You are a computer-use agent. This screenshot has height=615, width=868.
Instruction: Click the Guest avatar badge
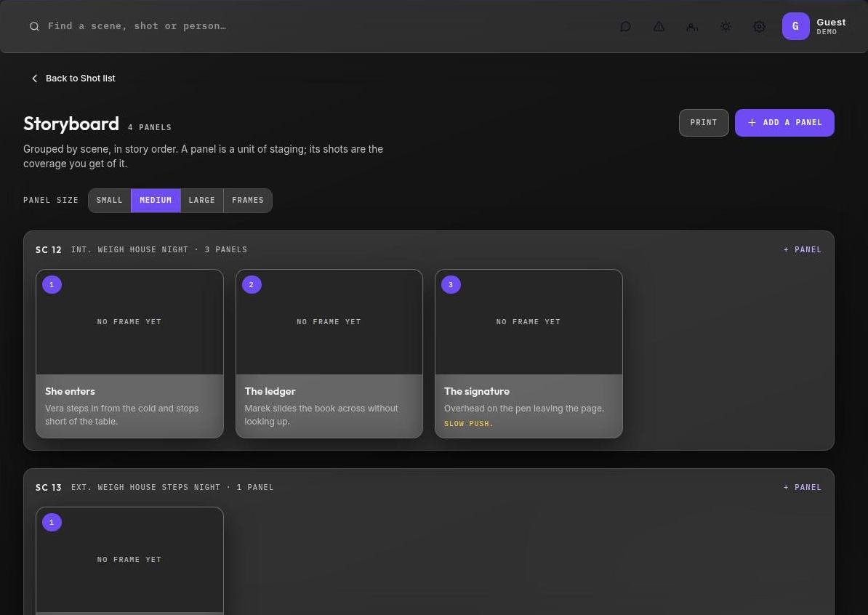[x=795, y=26]
